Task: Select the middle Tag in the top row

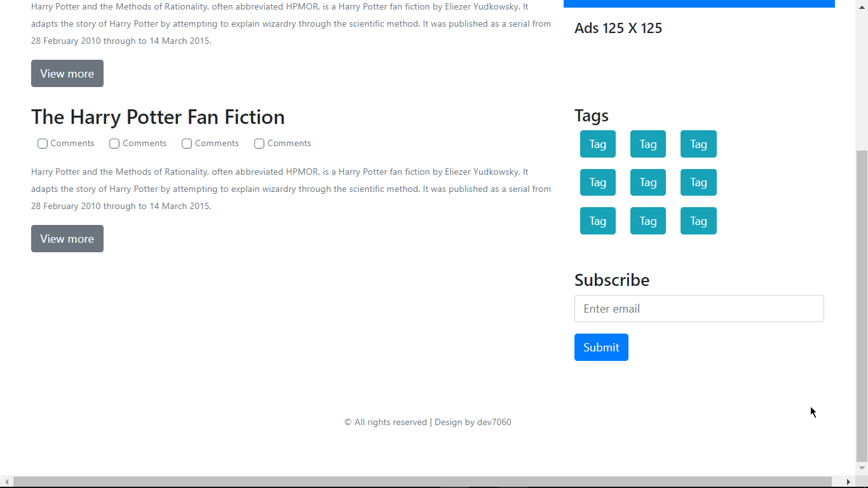Action: [x=648, y=144]
